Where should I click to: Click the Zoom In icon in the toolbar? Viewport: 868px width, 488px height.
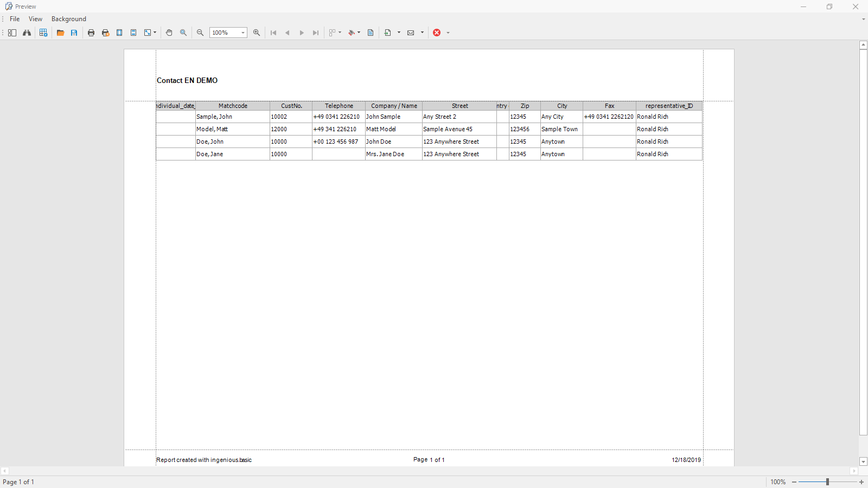[257, 33]
